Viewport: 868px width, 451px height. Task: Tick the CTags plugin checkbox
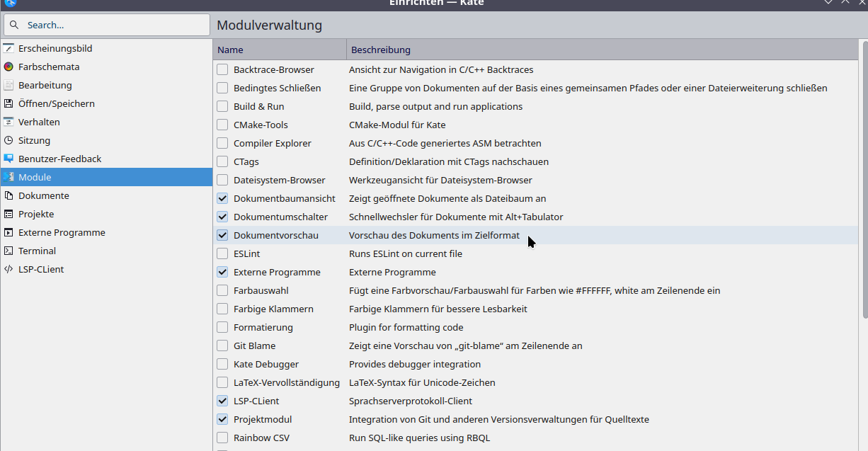222,161
